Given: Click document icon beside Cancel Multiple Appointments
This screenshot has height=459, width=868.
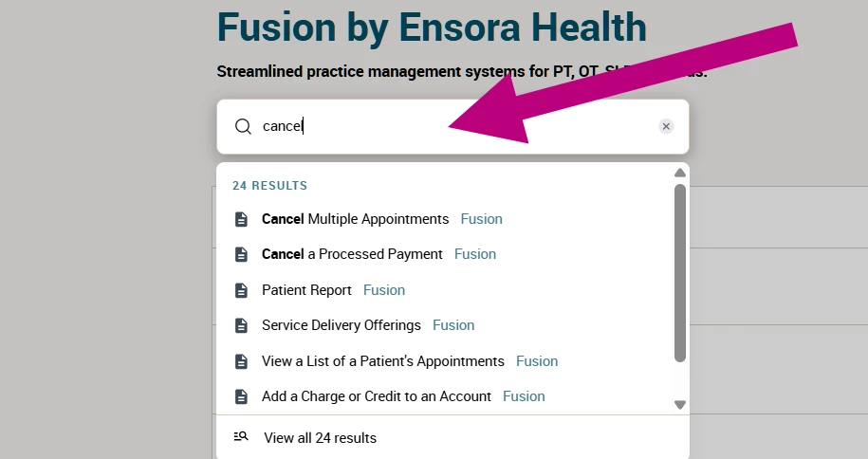Looking at the screenshot, I should pyautogui.click(x=241, y=219).
